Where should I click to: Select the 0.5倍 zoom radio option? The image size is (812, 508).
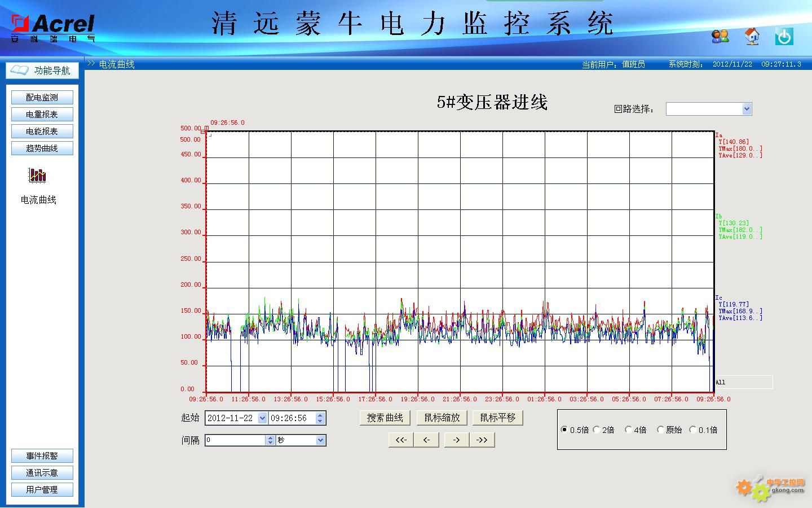[564, 430]
